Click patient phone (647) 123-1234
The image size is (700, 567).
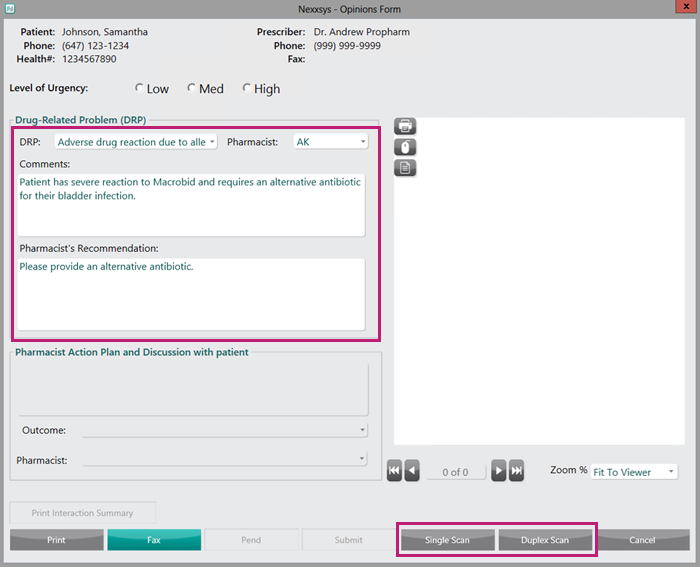[x=96, y=46]
